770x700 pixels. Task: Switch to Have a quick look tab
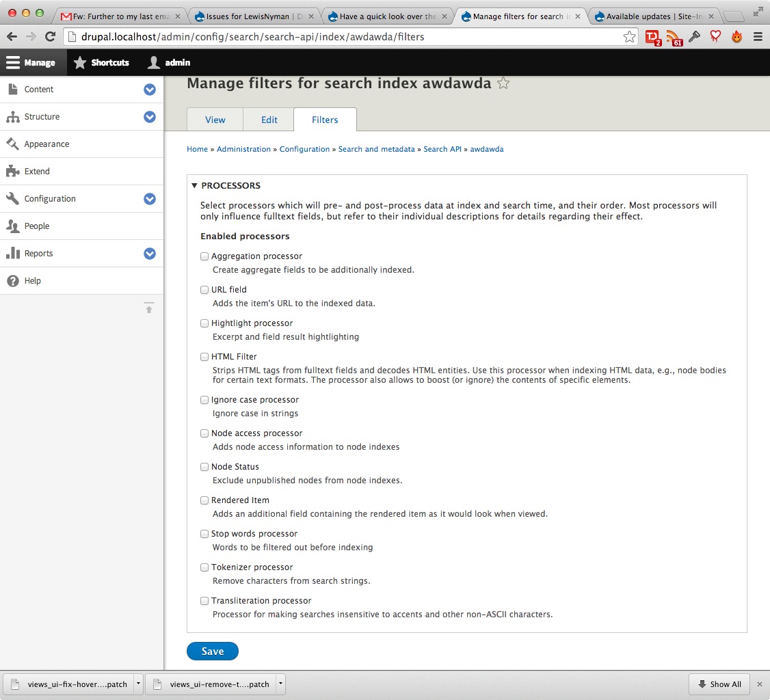pyautogui.click(x=388, y=16)
